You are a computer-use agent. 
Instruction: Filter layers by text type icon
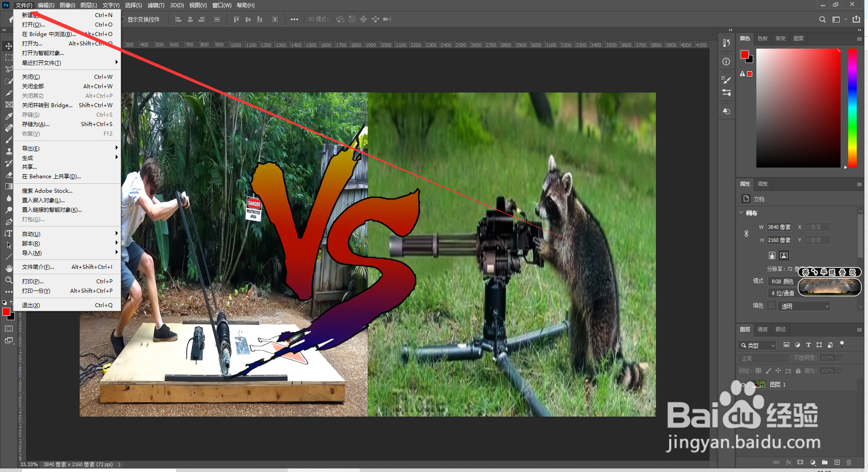point(808,345)
